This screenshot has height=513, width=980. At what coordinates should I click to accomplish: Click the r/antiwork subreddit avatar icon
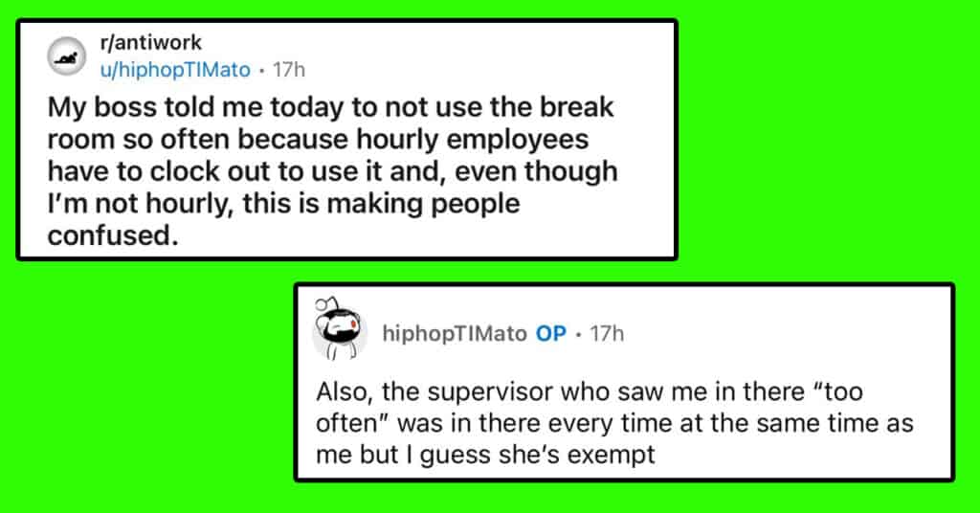click(x=66, y=56)
